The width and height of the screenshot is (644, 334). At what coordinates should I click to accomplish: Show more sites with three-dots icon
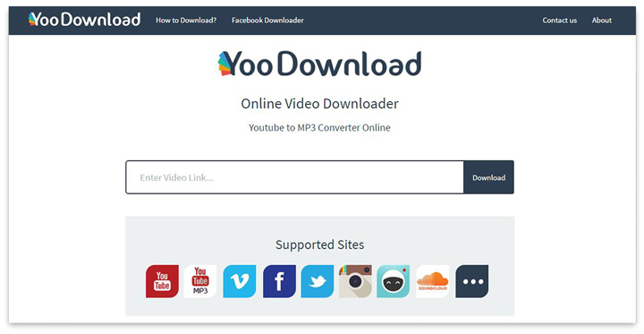(x=472, y=281)
